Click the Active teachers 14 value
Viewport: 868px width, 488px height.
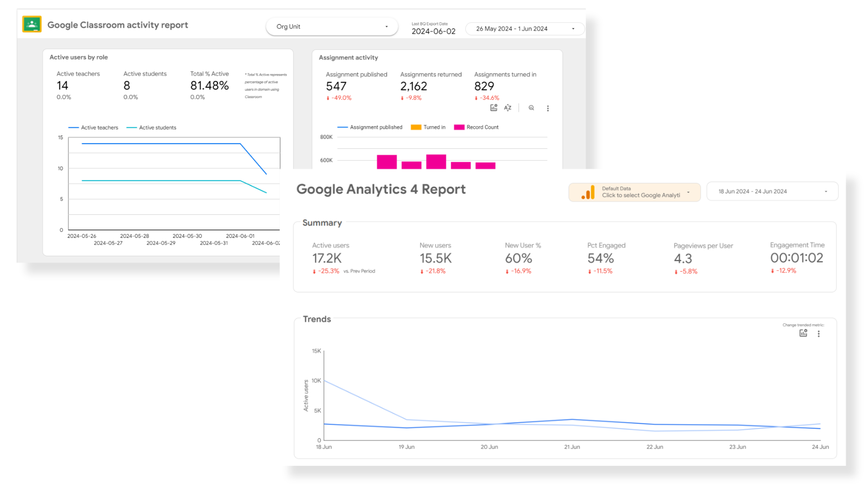(x=62, y=85)
